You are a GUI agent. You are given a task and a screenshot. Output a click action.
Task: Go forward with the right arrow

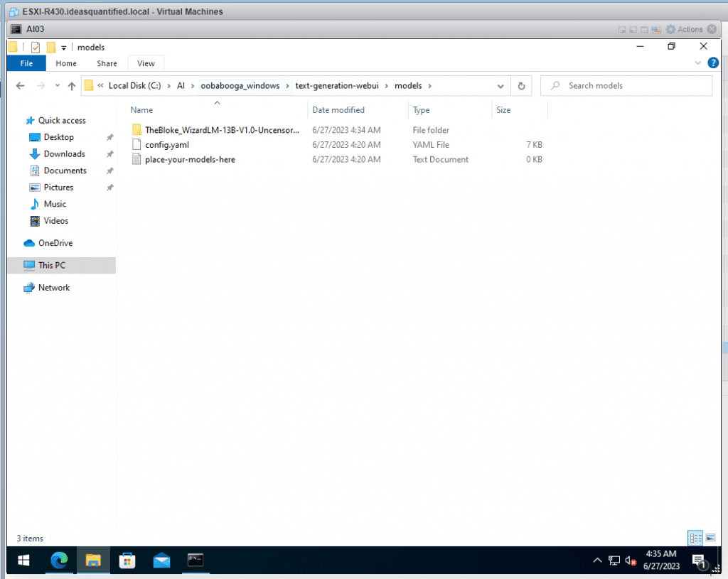[x=41, y=86]
